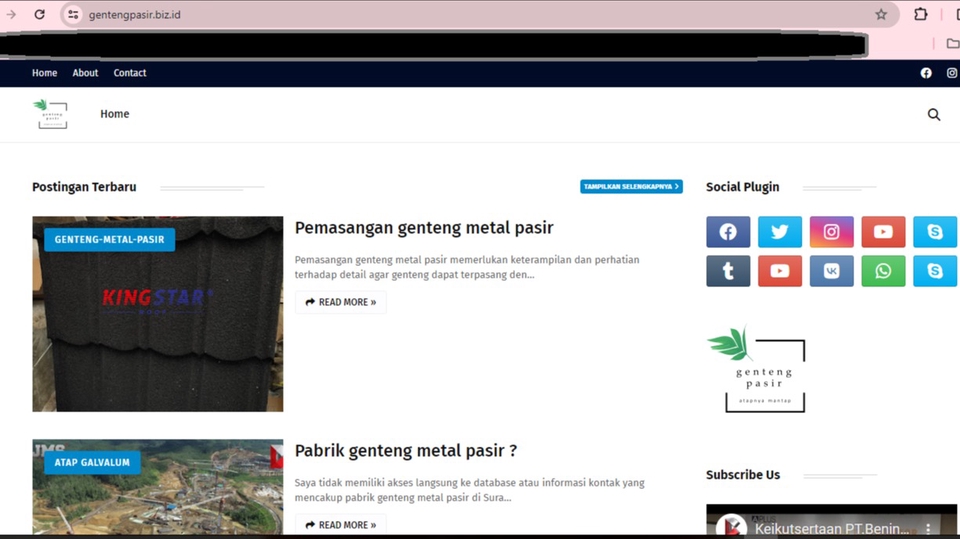Read more on Pabrik genteng post

[x=340, y=525]
